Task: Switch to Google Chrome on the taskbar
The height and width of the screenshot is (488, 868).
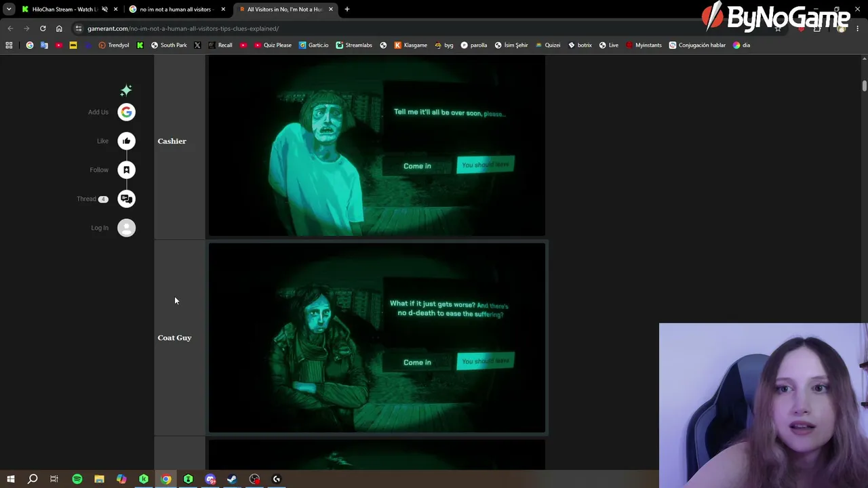Action: [166, 479]
